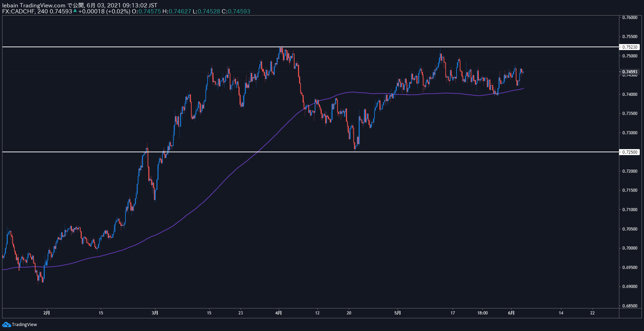The height and width of the screenshot is (331, 644).
Task: Click the 0.76000 price axis label
Action: [x=630, y=18]
